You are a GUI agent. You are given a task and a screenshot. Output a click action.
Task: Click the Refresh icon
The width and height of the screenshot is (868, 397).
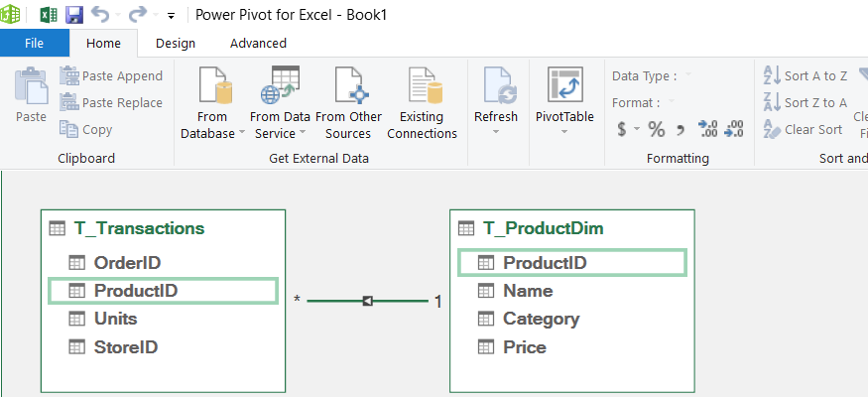[500, 85]
